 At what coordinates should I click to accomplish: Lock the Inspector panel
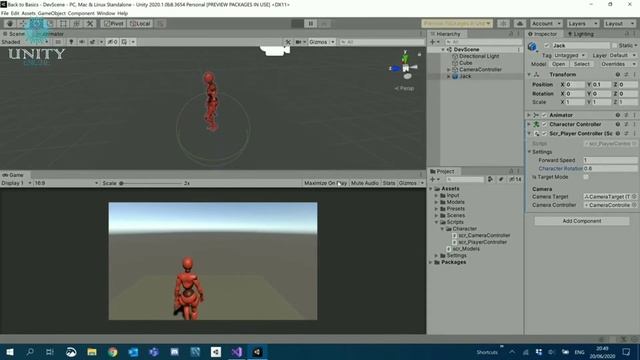[x=627, y=34]
